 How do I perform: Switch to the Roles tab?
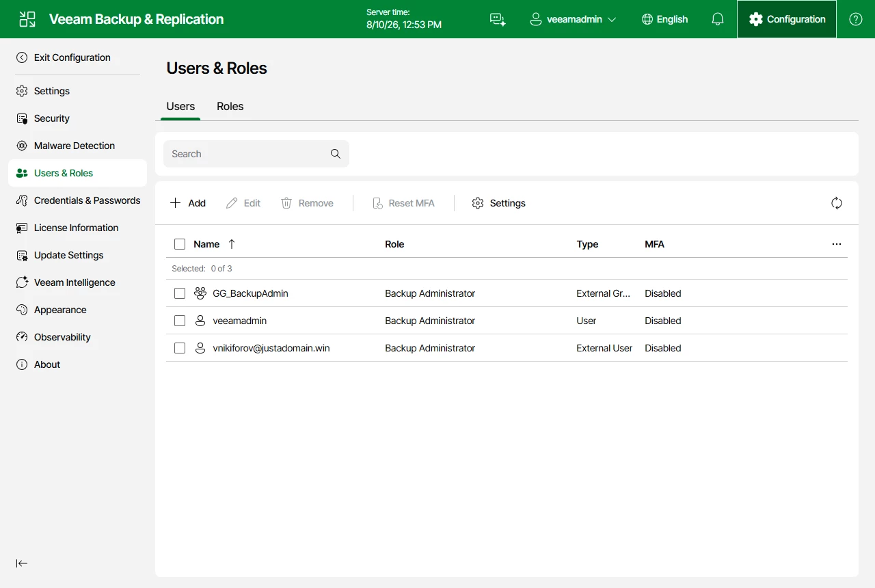click(x=230, y=107)
